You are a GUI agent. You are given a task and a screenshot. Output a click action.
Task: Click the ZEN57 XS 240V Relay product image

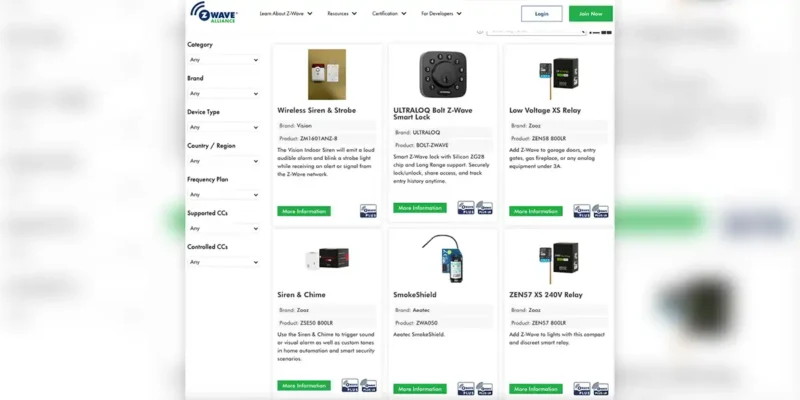pos(559,262)
